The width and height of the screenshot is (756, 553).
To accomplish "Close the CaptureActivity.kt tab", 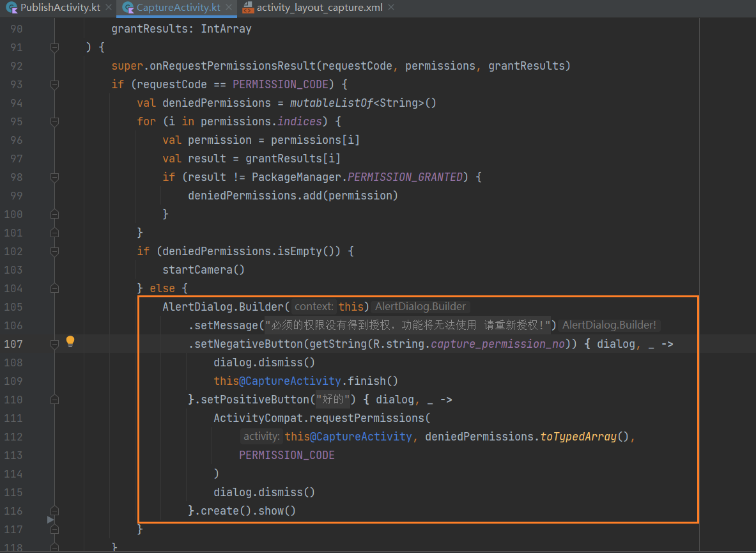I will (229, 8).
